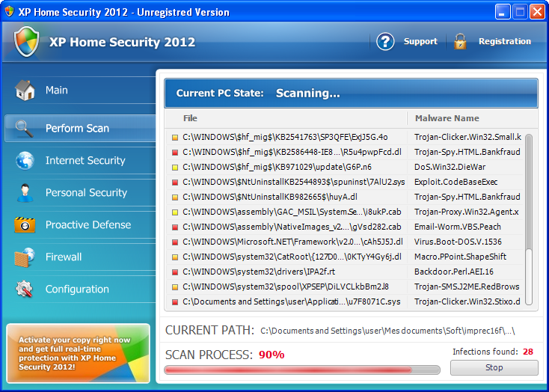Screen dimensions: 549x392
Task: Stop the running scan
Action: click(x=494, y=368)
